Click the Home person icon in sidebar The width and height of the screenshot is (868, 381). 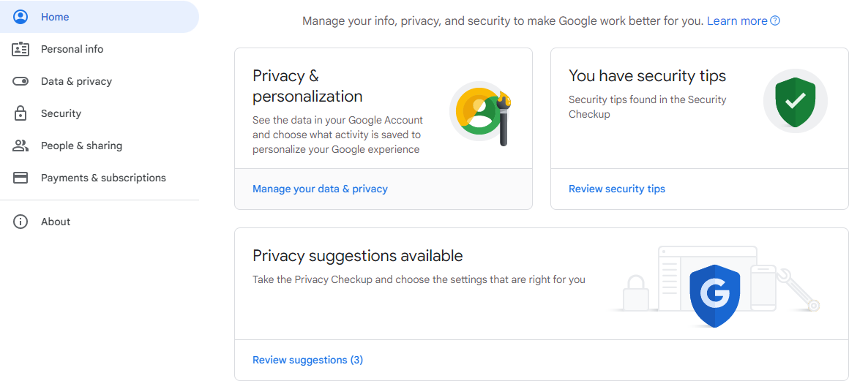(20, 17)
